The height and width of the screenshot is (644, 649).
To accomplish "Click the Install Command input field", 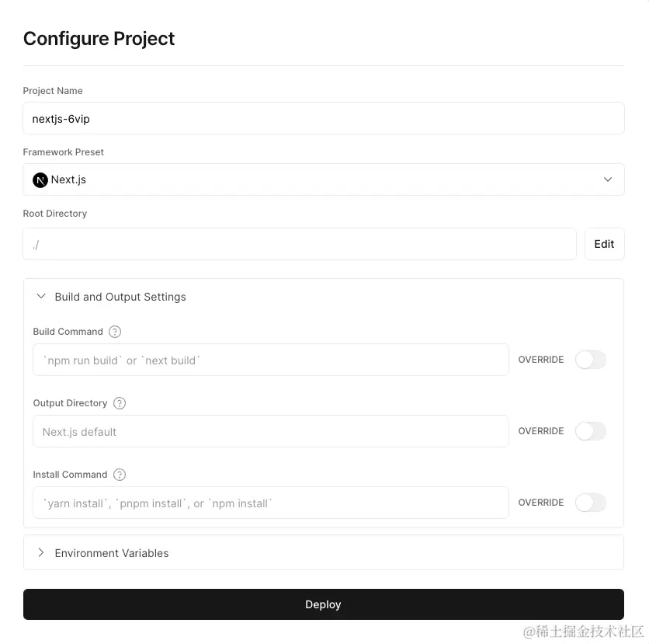I will (271, 503).
